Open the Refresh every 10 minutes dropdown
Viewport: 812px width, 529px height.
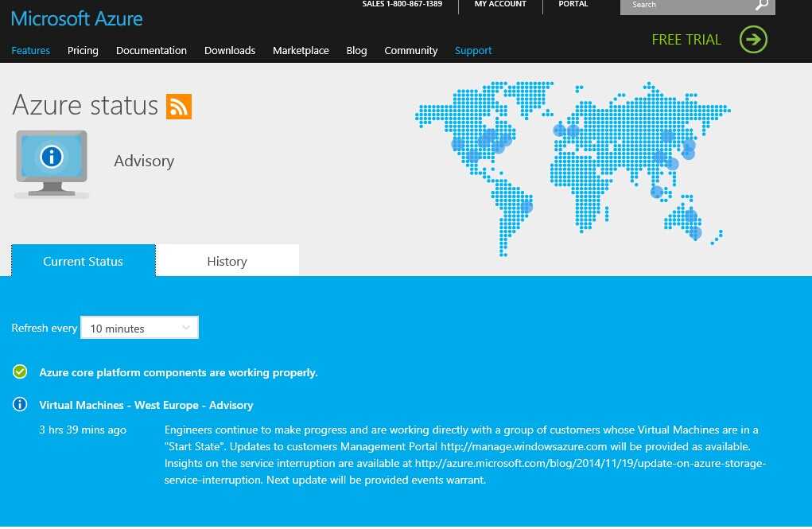139,328
